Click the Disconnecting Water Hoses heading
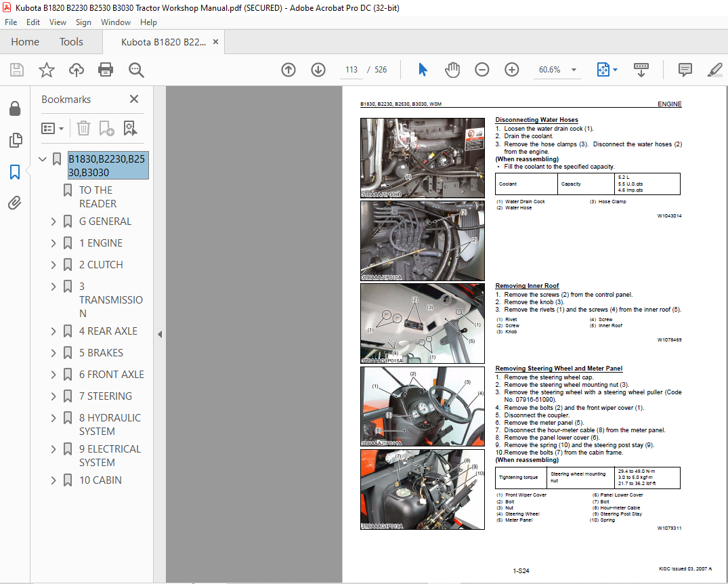The height and width of the screenshot is (584, 728). [x=536, y=120]
